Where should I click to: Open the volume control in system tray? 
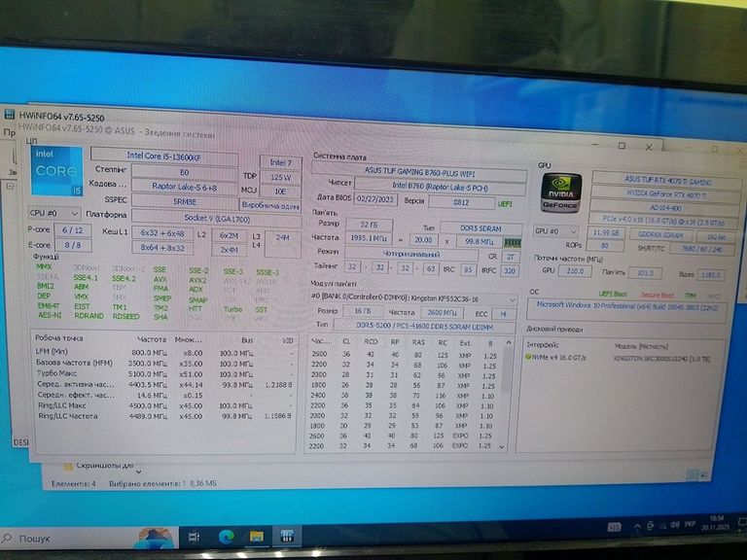coord(675,525)
